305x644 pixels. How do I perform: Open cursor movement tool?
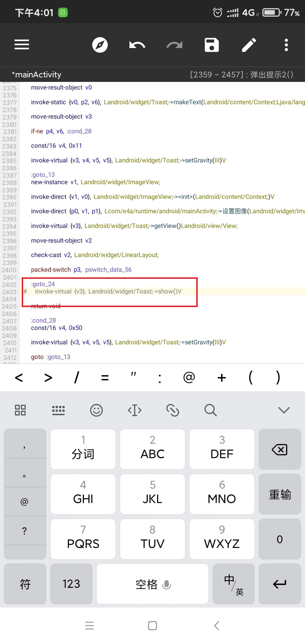tap(135, 410)
